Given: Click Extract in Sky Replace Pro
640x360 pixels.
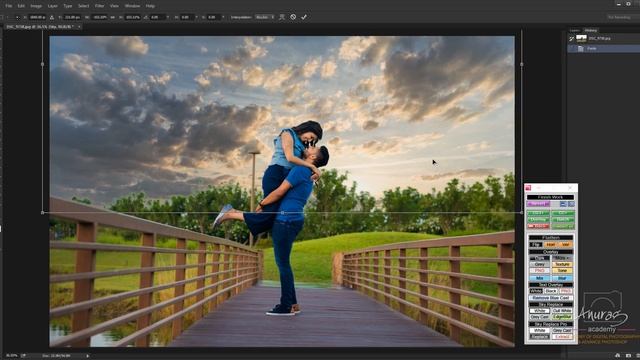Looking at the screenshot, I should [562, 337].
